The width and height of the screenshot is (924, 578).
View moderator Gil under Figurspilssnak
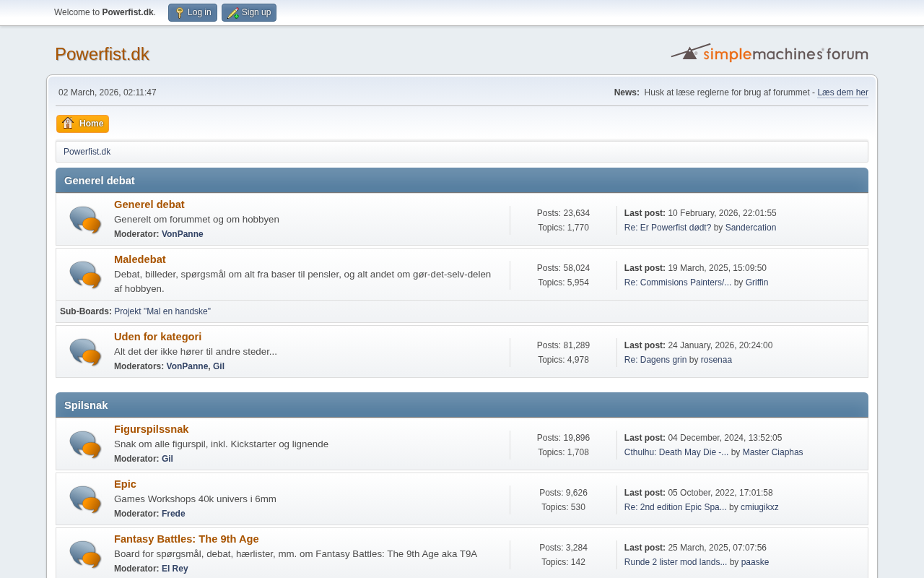[167, 459]
